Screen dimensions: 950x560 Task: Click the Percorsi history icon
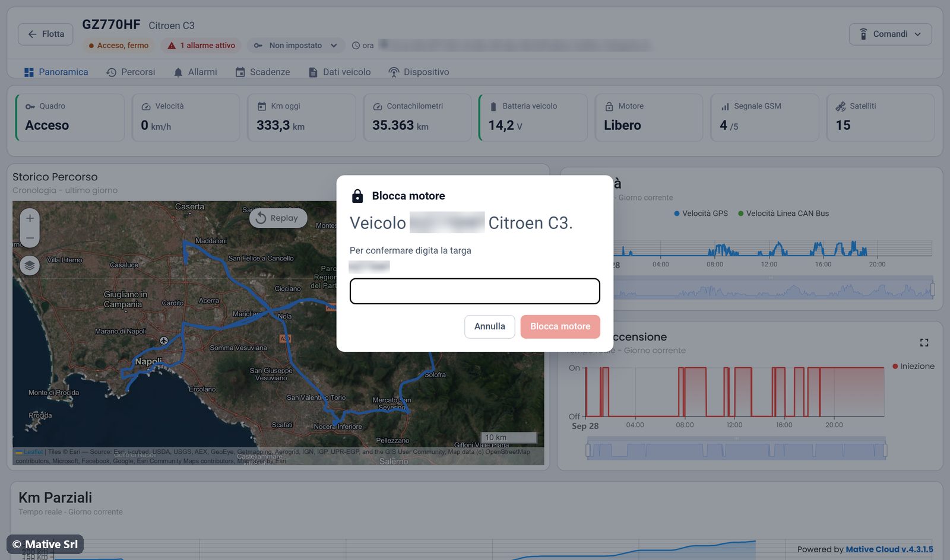coord(111,72)
